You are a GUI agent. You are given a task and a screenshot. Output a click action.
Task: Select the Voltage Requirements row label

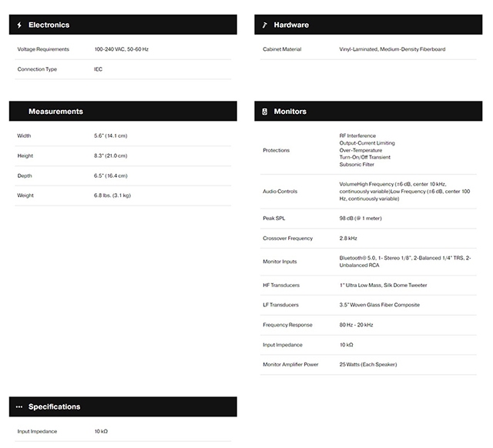[x=43, y=49]
